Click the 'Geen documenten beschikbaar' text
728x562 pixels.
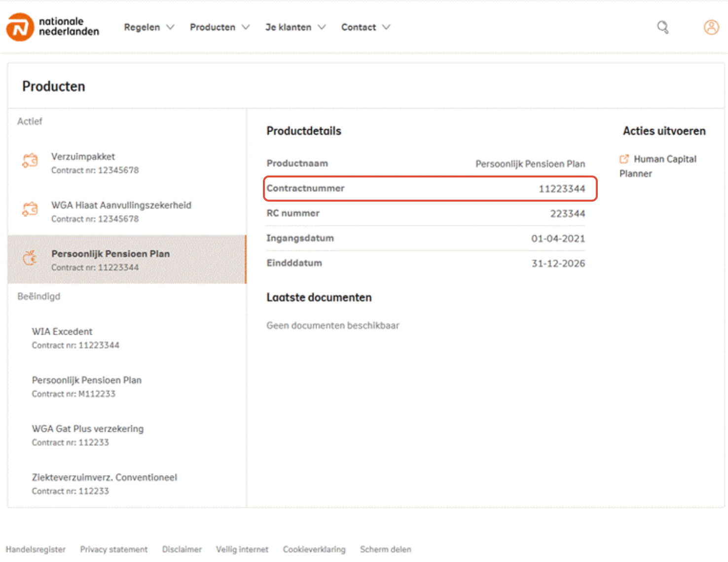333,325
